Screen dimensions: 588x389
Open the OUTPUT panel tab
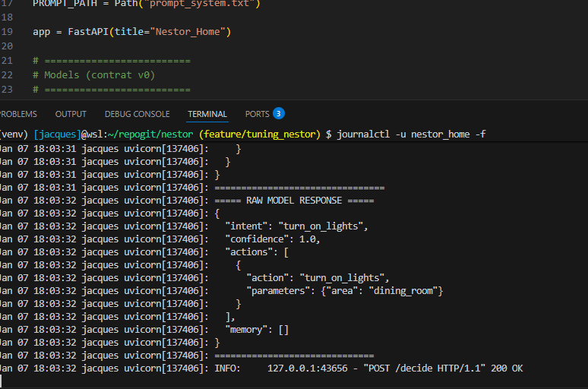pos(71,114)
